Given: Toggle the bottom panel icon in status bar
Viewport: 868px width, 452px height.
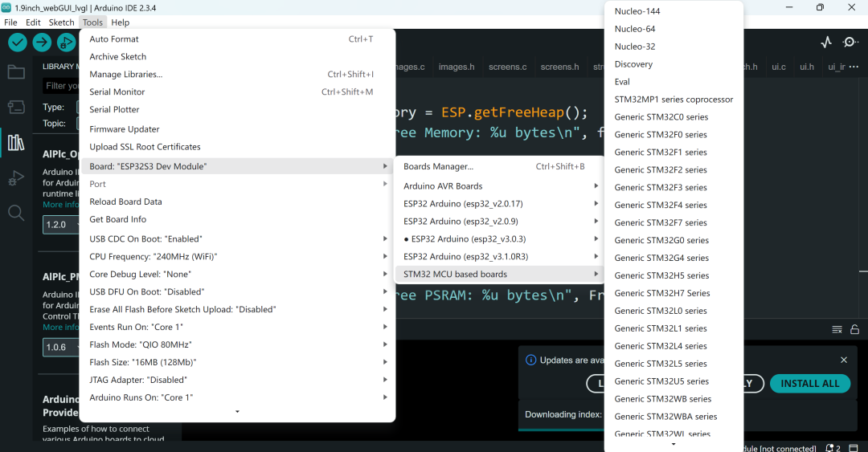Looking at the screenshot, I should (x=854, y=447).
